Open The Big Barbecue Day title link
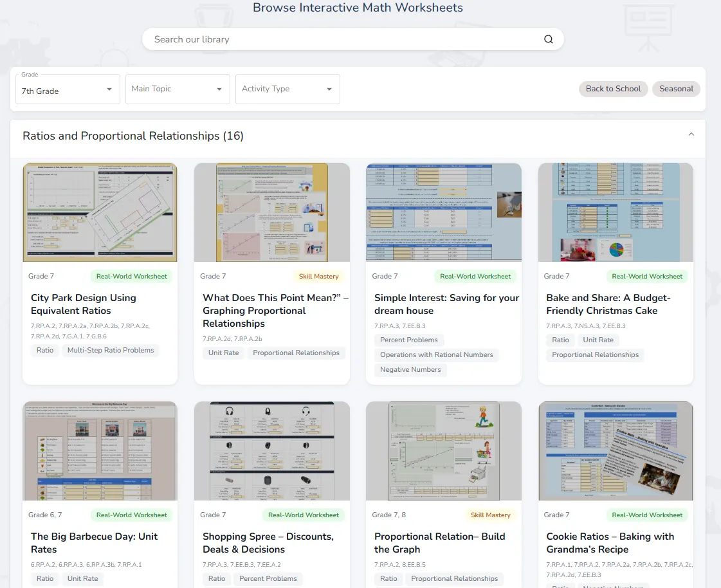The height and width of the screenshot is (588, 721). click(94, 543)
